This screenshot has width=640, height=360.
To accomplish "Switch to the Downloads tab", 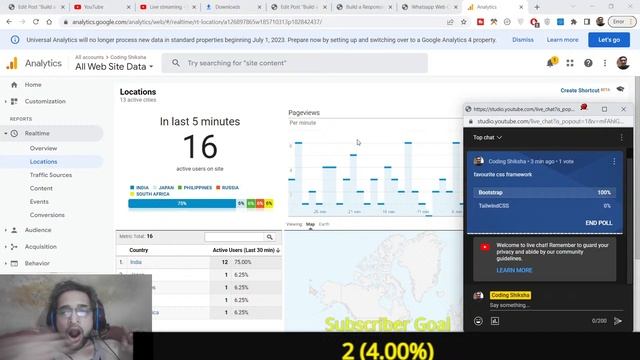I will coord(233,7).
